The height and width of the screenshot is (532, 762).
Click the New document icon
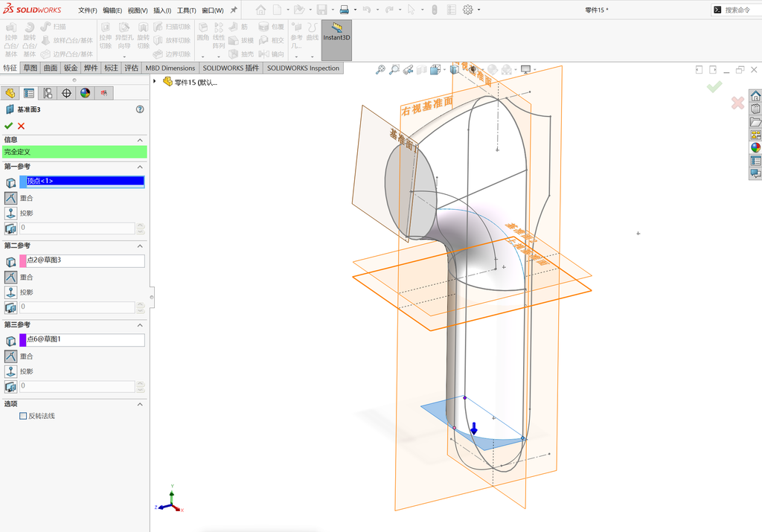(277, 10)
